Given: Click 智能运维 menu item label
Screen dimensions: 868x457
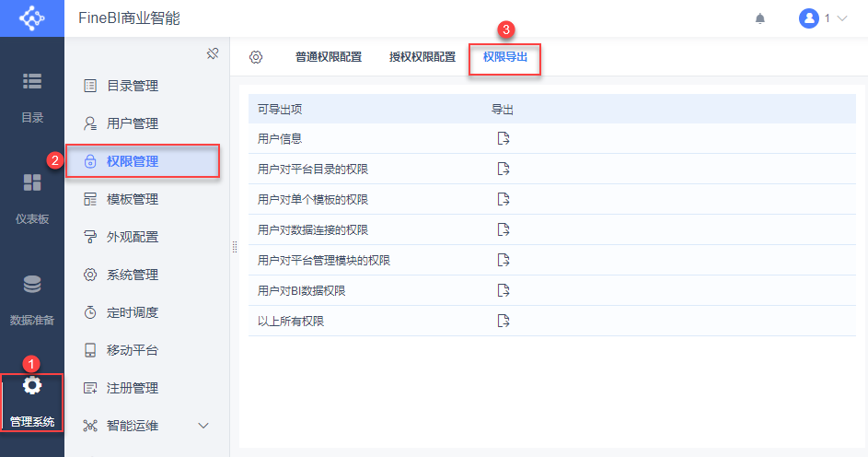Looking at the screenshot, I should click(133, 426).
